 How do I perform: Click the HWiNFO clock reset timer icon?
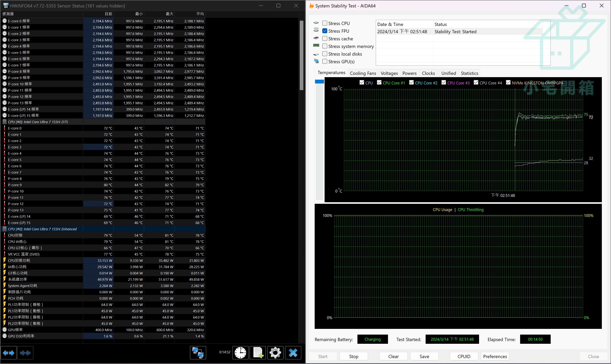(x=240, y=353)
